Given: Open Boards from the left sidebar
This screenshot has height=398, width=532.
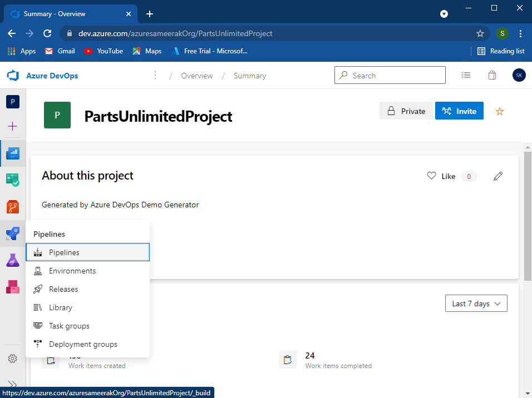Looking at the screenshot, I should [x=12, y=180].
